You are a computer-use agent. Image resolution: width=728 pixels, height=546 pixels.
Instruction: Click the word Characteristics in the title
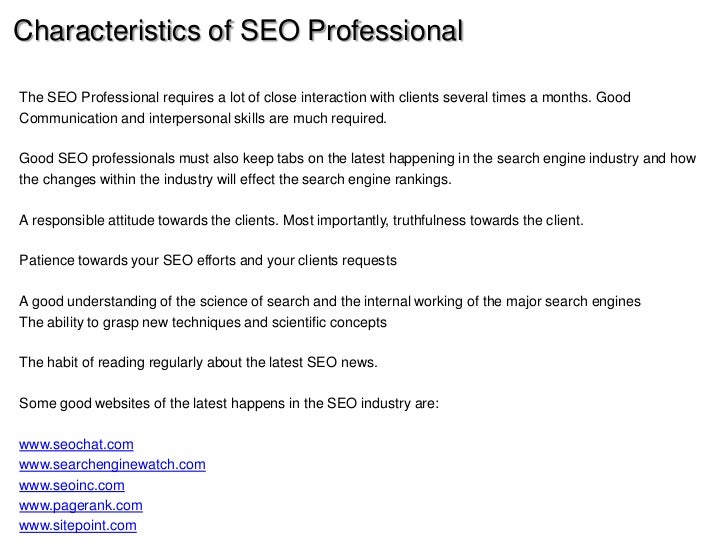pos(108,31)
